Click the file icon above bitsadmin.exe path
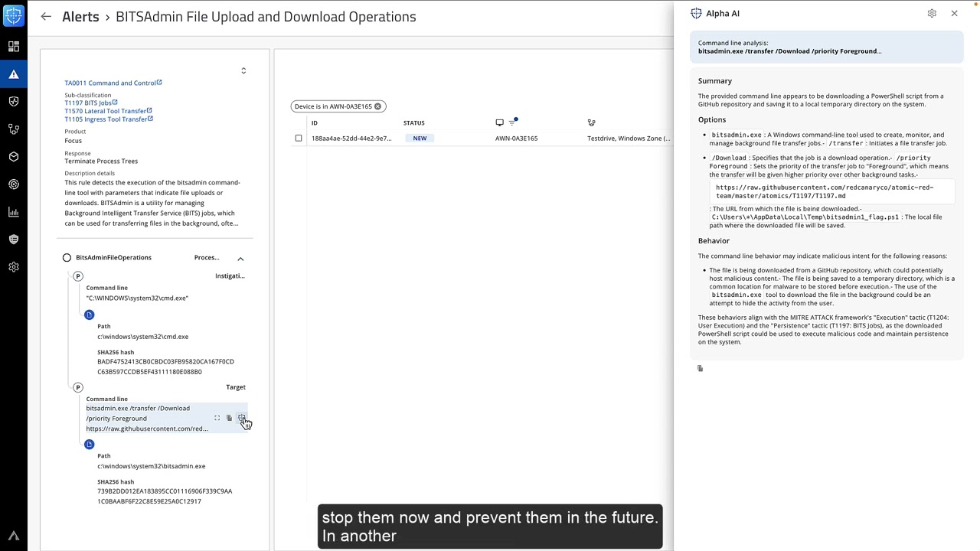Viewport: 980px width, 551px height. 89,444
